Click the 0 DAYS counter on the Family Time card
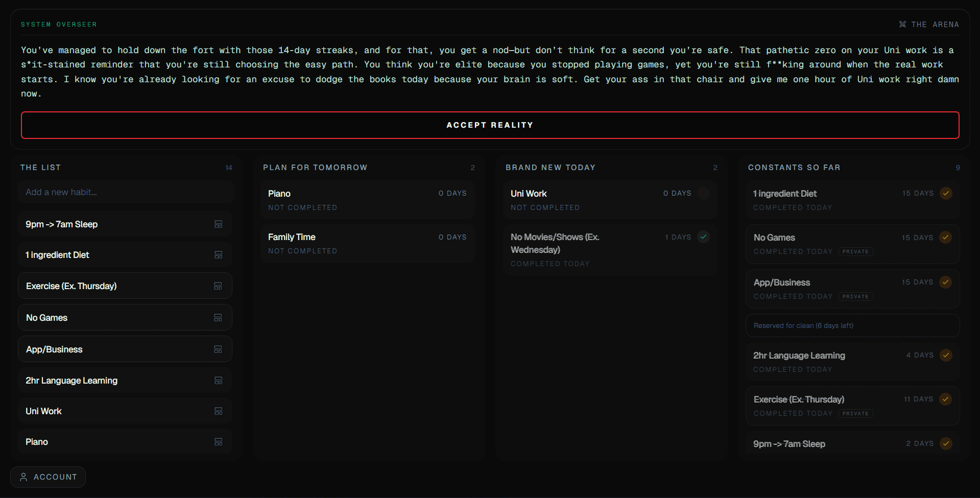980x498 pixels. point(452,237)
